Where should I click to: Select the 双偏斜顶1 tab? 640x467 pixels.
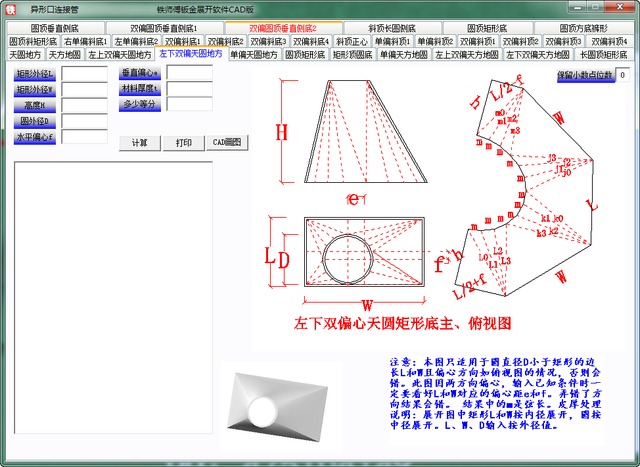pyautogui.click(x=478, y=42)
